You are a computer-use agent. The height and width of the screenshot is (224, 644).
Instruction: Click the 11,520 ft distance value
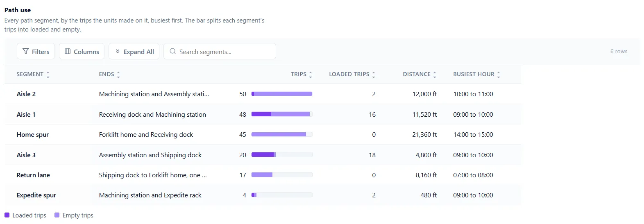point(424,114)
